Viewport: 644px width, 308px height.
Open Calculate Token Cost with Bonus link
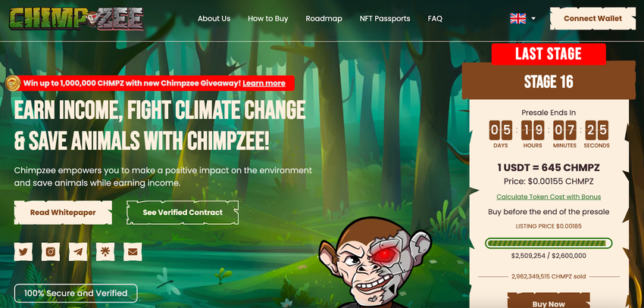click(x=549, y=197)
